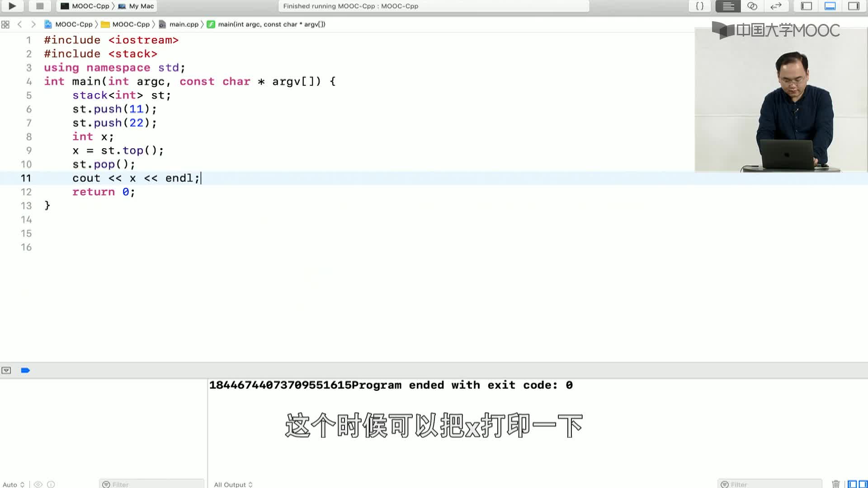
Task: Click the Finished running status display
Action: pos(434,6)
